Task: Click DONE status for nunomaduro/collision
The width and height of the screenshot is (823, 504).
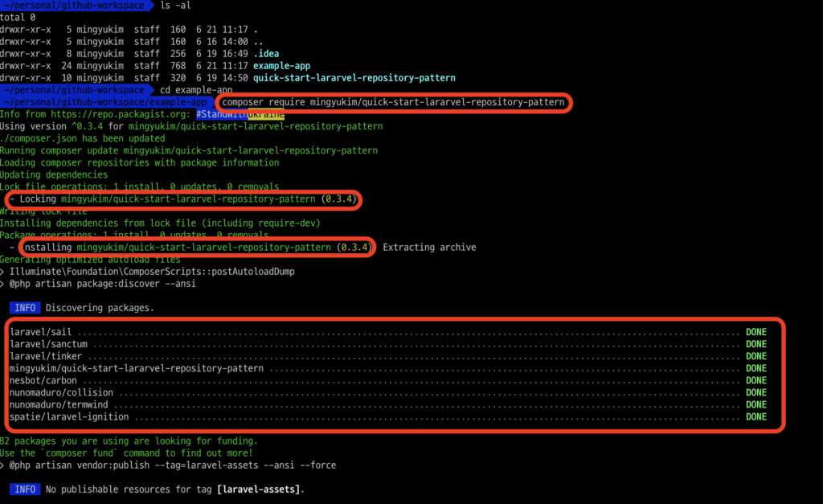Action: (756, 392)
